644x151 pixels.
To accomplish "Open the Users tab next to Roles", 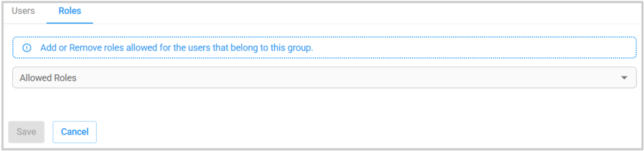I will (x=23, y=11).
